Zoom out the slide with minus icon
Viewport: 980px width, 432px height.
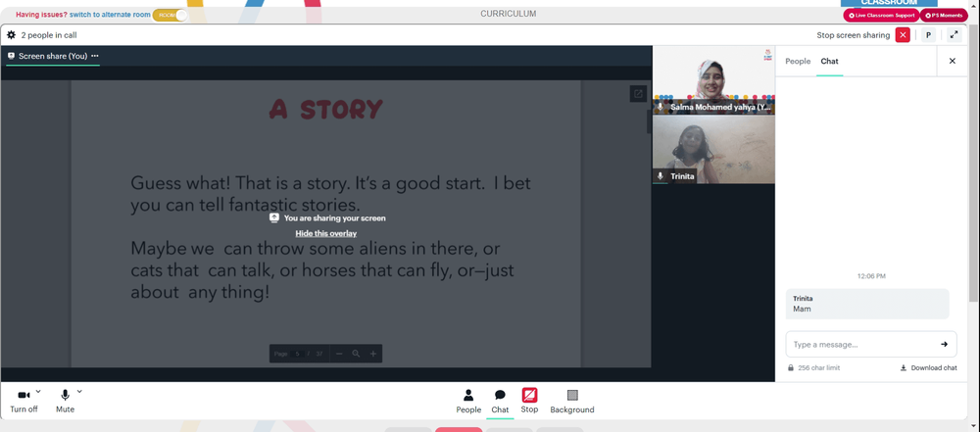click(339, 354)
